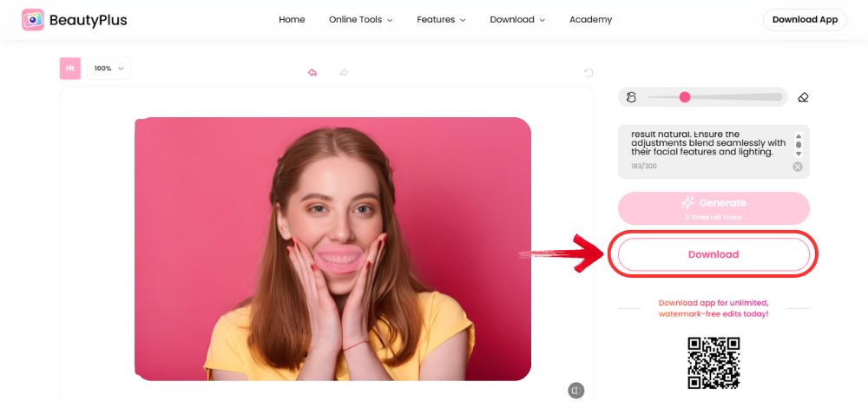Click '2 Times left Today' text
868x408 pixels.
713,217
